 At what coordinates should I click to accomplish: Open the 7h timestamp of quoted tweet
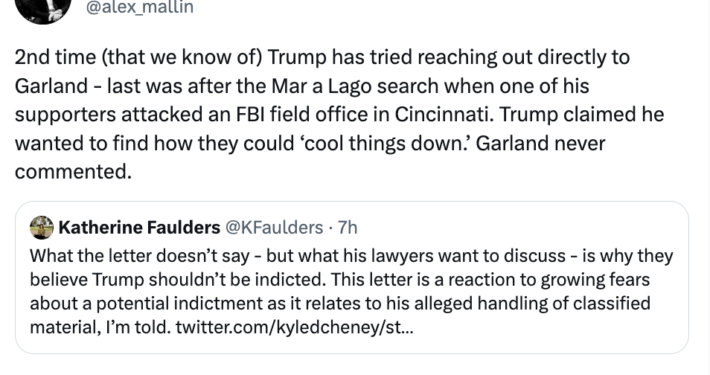tap(348, 227)
